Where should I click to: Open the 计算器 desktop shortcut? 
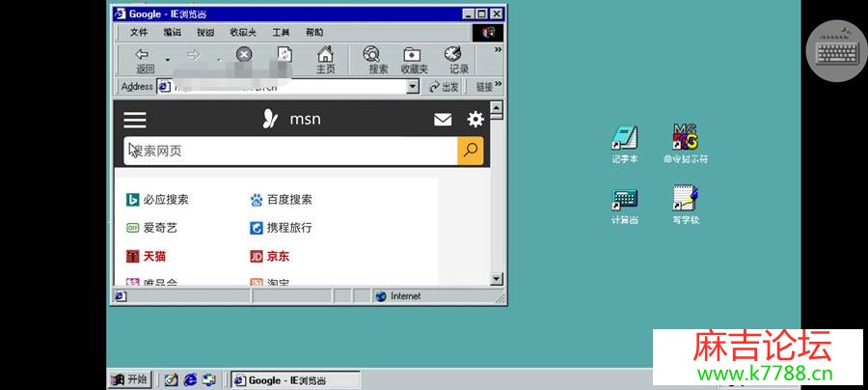(624, 206)
